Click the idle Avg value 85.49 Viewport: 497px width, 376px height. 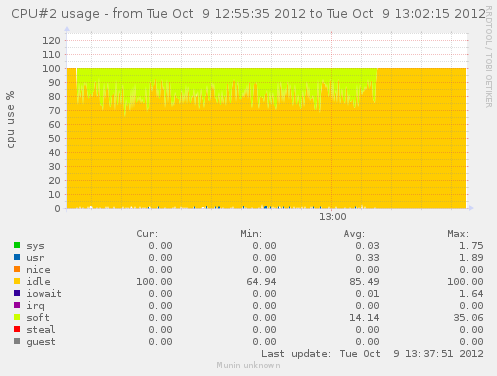pos(364,282)
